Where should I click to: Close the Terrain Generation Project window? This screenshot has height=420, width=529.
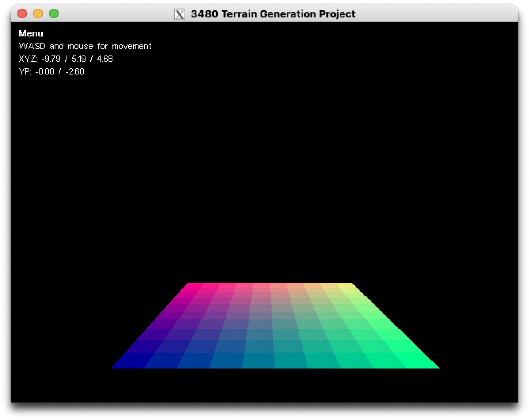[22, 13]
